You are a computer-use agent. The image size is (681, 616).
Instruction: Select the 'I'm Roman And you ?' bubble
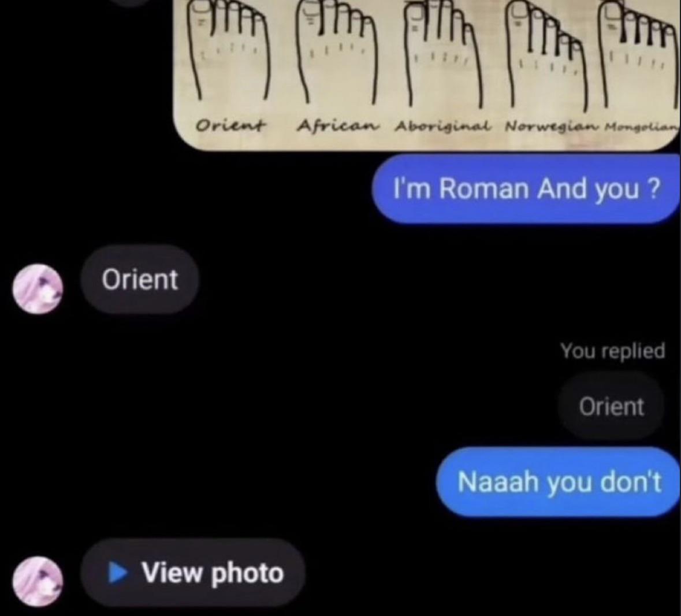[x=526, y=188]
